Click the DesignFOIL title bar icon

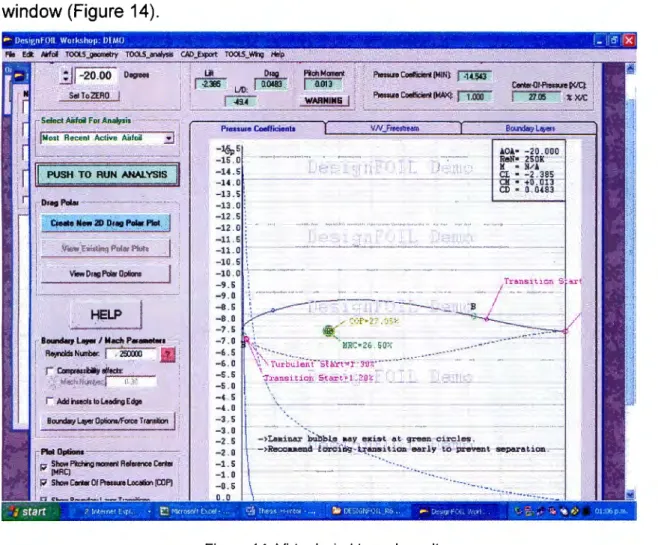click(x=7, y=41)
